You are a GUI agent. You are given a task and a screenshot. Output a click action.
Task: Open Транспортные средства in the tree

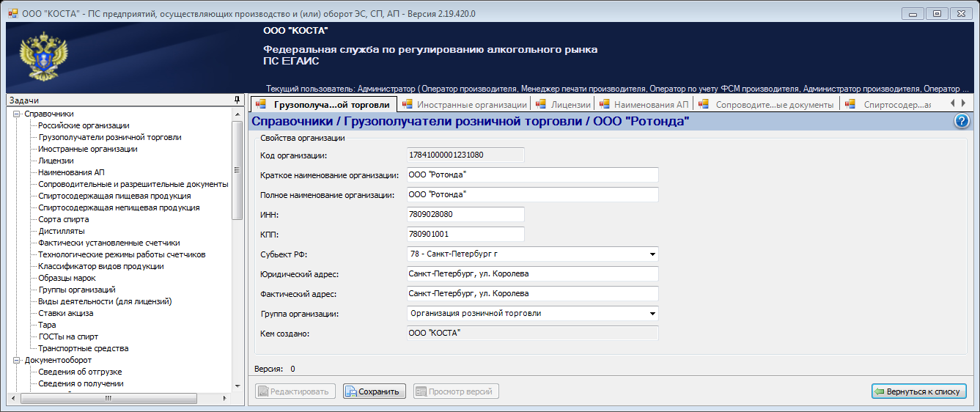84,348
